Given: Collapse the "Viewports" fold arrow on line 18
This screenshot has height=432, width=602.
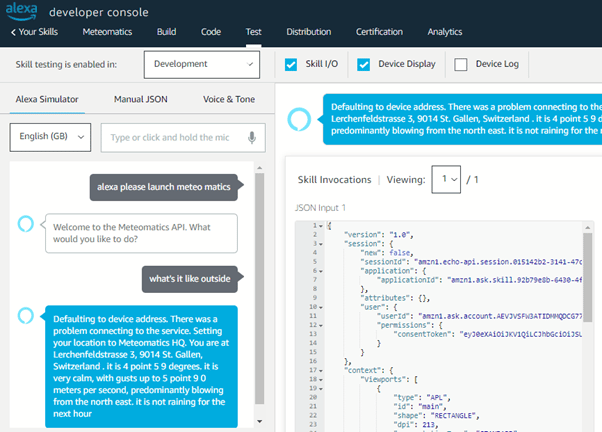Looking at the screenshot, I should 321,379.
